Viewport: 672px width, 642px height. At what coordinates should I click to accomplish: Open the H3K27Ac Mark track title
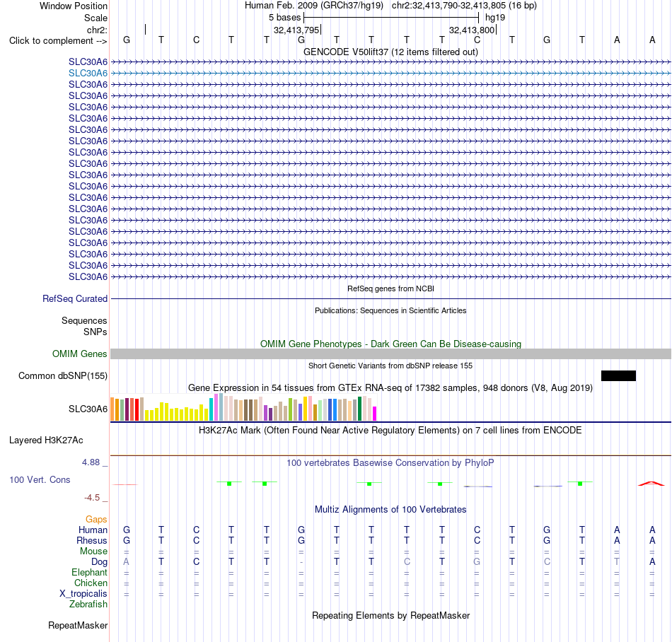tap(390, 430)
